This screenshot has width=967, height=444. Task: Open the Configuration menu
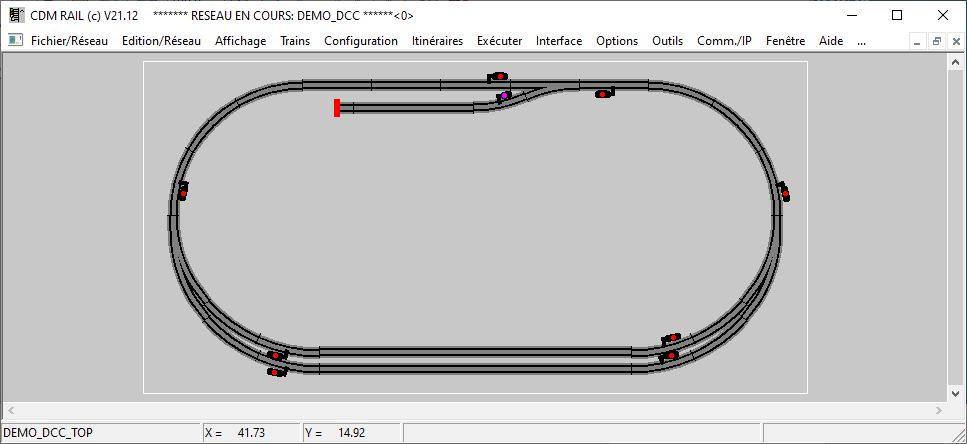(x=361, y=41)
